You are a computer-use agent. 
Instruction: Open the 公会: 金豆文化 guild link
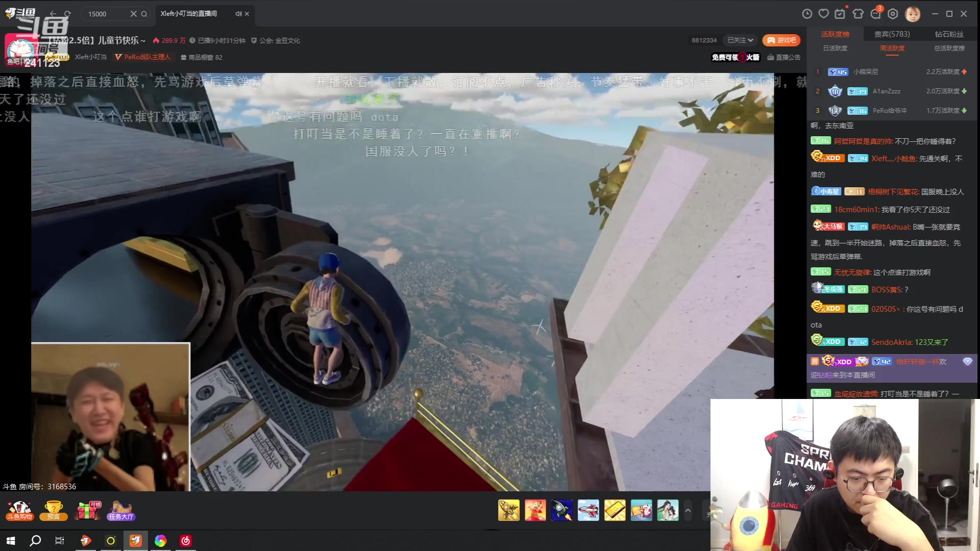click(x=276, y=40)
